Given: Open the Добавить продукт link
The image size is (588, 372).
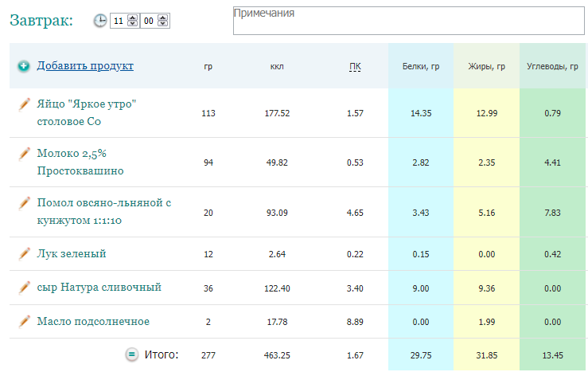Looking at the screenshot, I should coord(85,65).
